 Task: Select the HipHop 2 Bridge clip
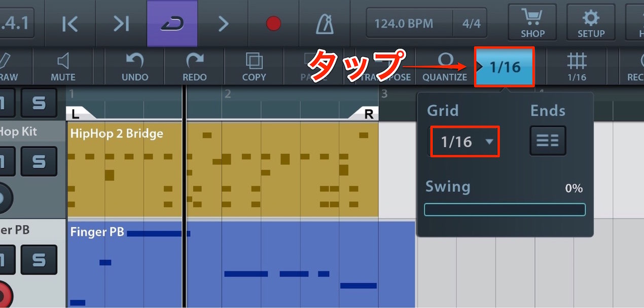223,169
